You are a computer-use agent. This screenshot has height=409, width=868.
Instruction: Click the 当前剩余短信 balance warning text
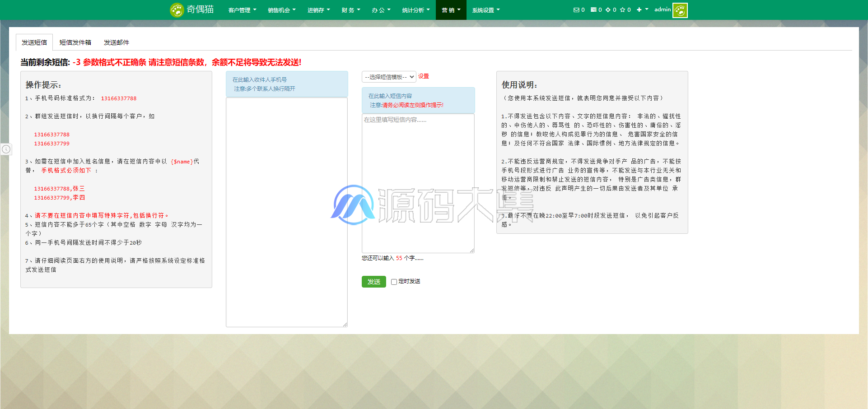(161, 62)
